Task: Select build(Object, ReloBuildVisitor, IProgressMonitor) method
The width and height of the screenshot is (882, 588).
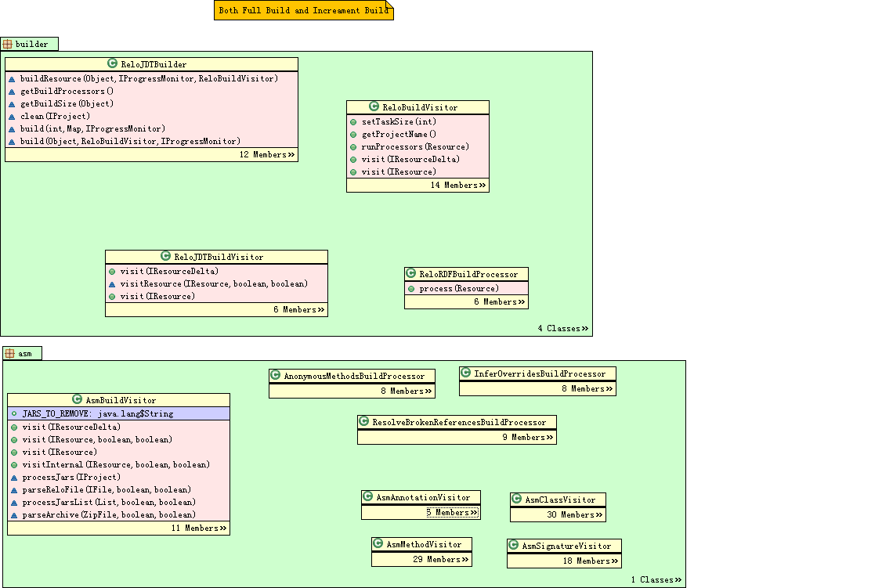Action: point(131,142)
